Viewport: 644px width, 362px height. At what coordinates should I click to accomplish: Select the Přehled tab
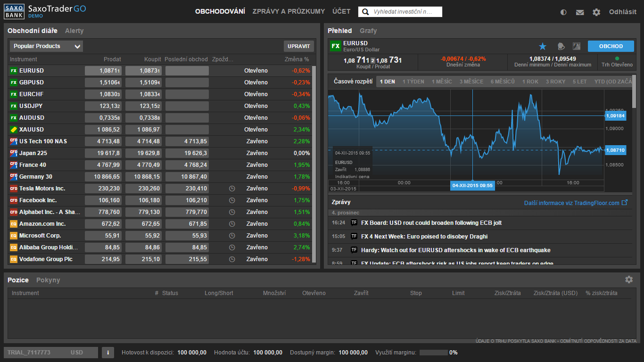pyautogui.click(x=340, y=31)
